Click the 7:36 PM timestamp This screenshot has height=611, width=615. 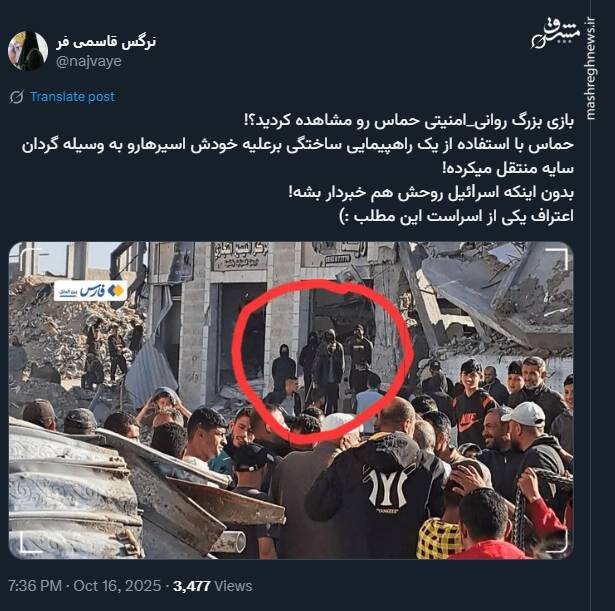pyautogui.click(x=35, y=586)
